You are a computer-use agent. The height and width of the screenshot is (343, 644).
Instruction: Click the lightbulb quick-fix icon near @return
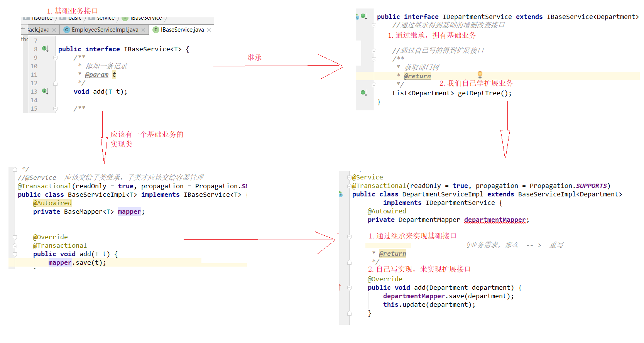tap(480, 74)
